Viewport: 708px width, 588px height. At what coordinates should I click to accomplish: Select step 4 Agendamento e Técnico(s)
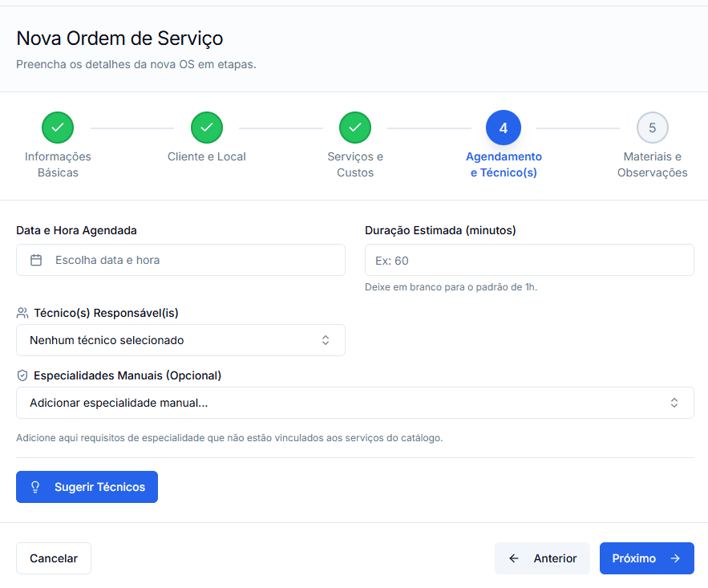(504, 128)
